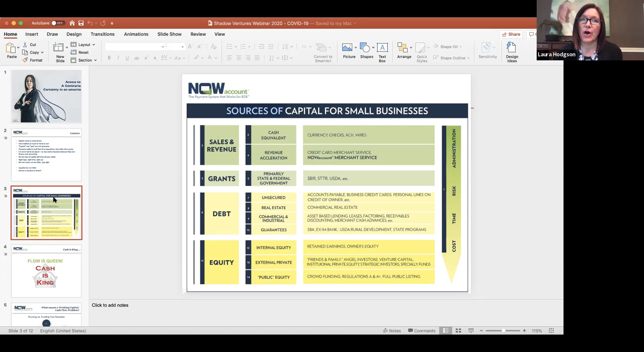Click the Share button
Viewport: 644px width, 352px height.
click(511, 34)
